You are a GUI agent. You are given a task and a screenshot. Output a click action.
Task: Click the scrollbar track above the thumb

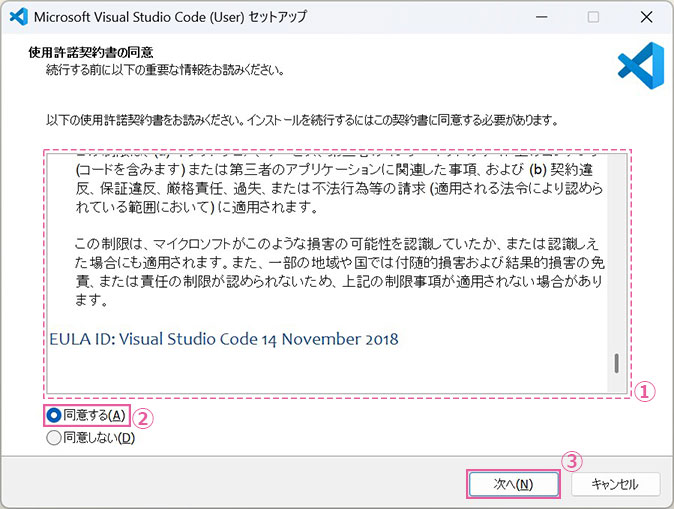[616, 254]
